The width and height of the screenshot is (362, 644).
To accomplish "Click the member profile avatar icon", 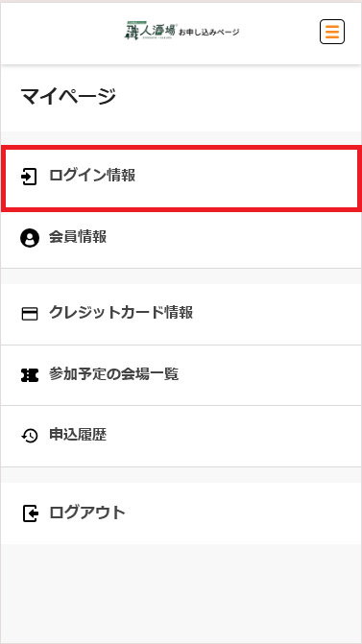I will coord(30,238).
